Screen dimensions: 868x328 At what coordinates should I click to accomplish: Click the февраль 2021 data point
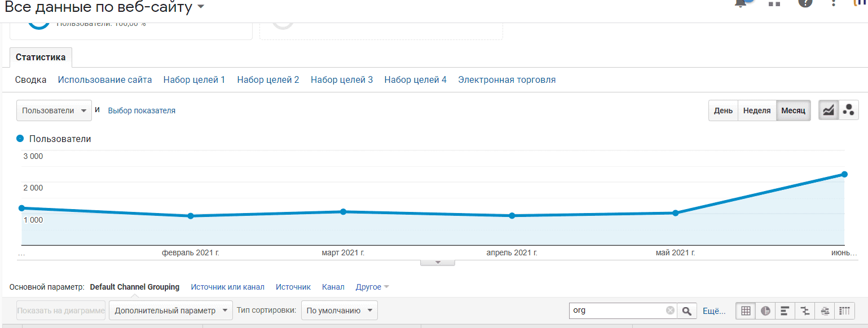(x=191, y=216)
